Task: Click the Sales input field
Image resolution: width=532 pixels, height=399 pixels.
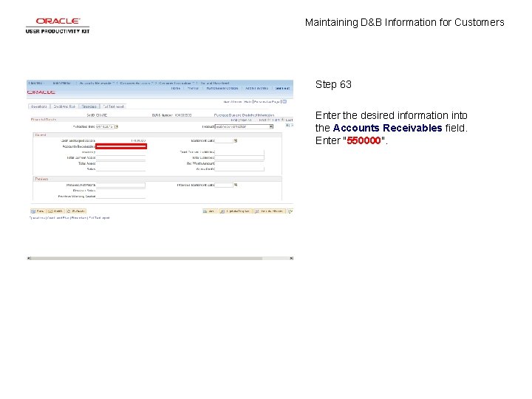Action: click(x=120, y=169)
